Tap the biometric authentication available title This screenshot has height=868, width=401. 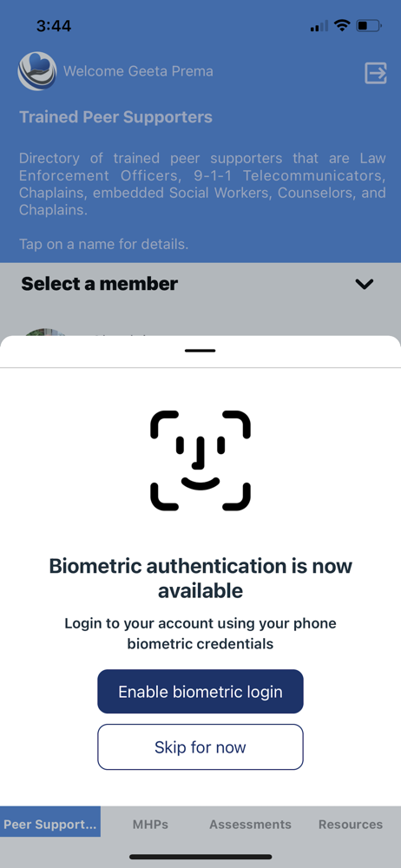pos(200,578)
